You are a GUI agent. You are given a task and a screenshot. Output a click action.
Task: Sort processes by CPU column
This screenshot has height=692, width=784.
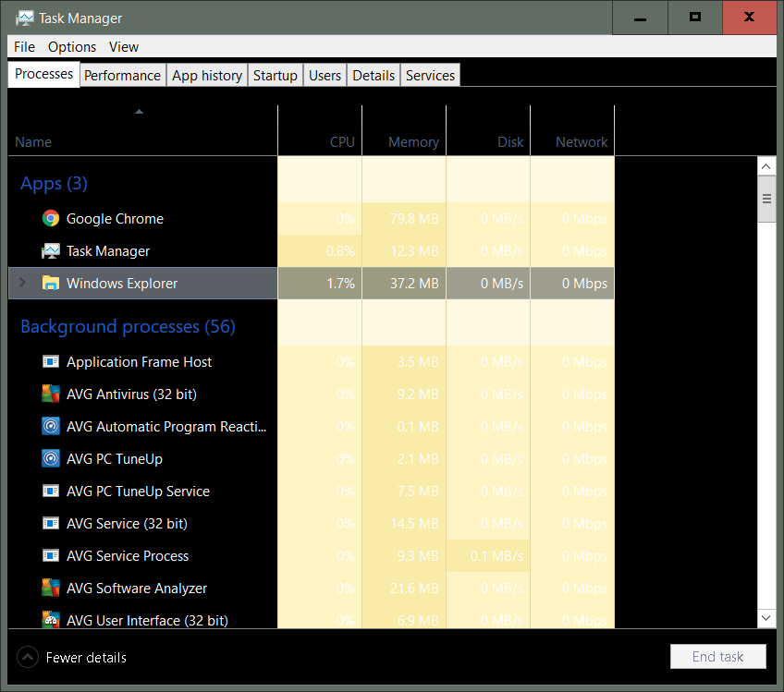(320, 131)
